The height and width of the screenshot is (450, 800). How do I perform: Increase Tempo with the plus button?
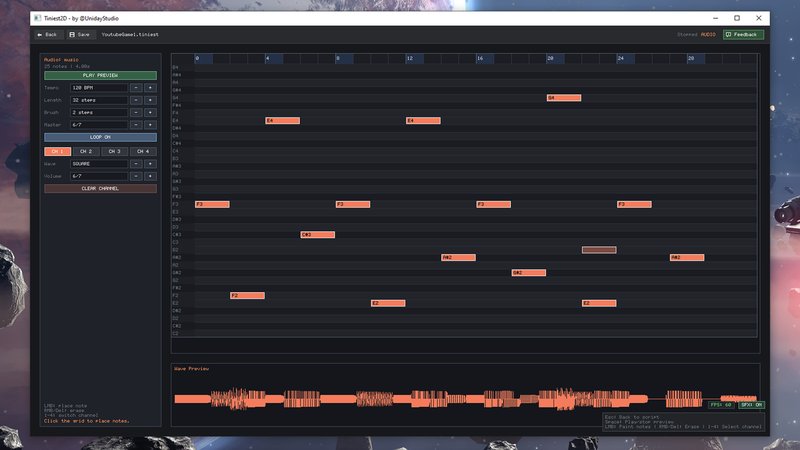tap(150, 88)
